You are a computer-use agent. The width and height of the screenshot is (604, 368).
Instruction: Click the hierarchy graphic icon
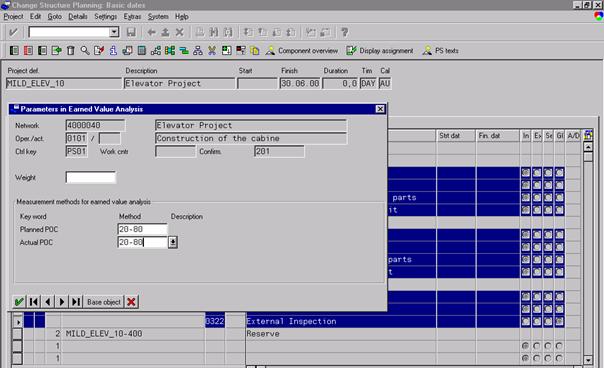pyautogui.click(x=198, y=50)
